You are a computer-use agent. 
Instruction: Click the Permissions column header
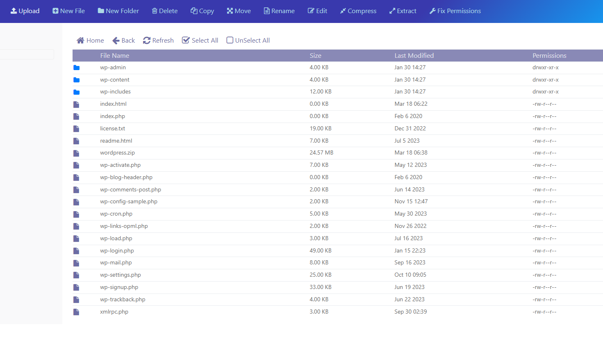pos(549,56)
